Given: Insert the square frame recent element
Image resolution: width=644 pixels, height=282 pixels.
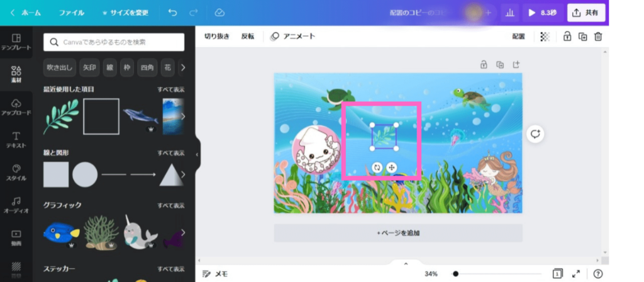Looking at the screenshot, I should pyautogui.click(x=101, y=116).
